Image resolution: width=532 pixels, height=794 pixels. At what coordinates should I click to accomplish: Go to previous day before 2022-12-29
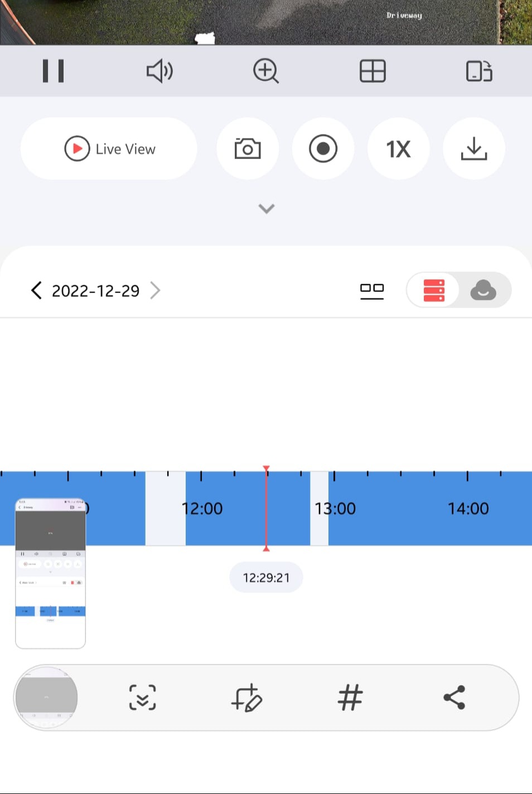(37, 290)
